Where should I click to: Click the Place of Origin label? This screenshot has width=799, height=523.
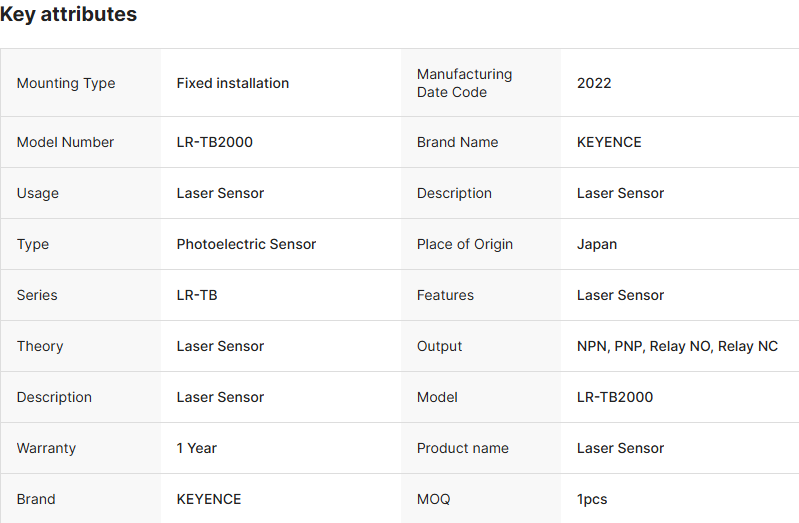pos(465,244)
